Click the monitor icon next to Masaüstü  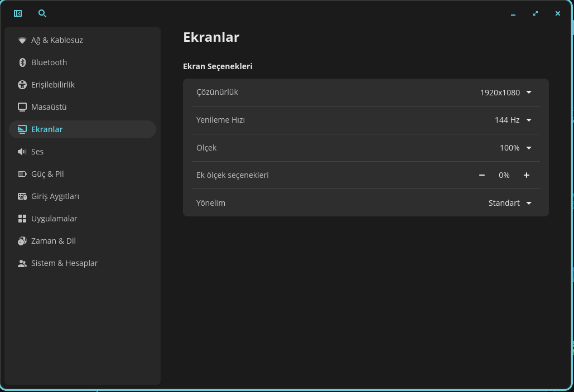22,107
